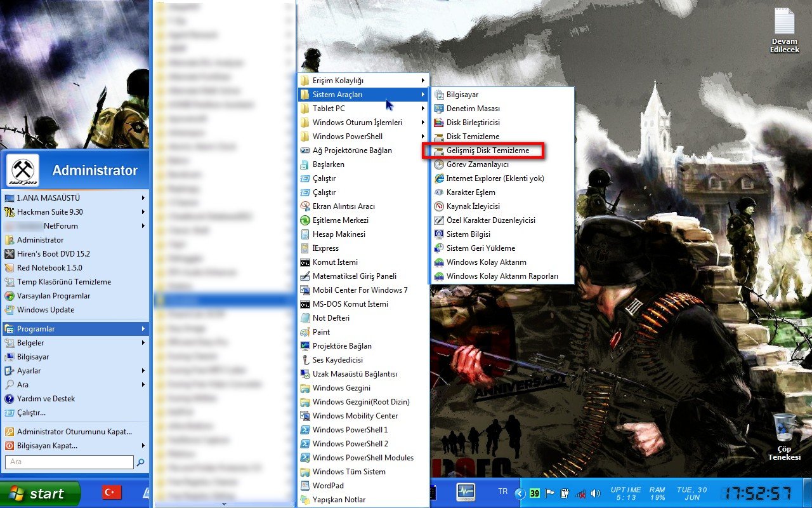Open Gelişmiş Disk Temizleme
Viewport: 812px width, 508px height.
[x=502, y=150]
